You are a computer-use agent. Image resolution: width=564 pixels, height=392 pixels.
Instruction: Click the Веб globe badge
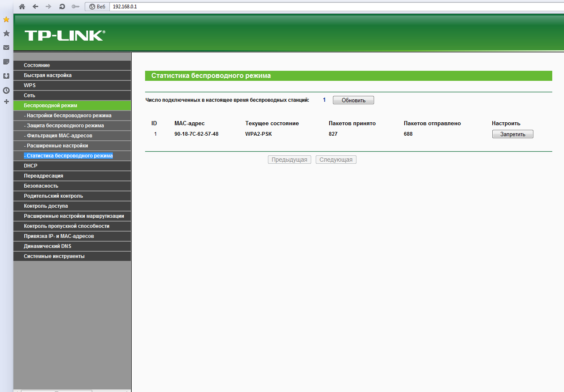[97, 7]
